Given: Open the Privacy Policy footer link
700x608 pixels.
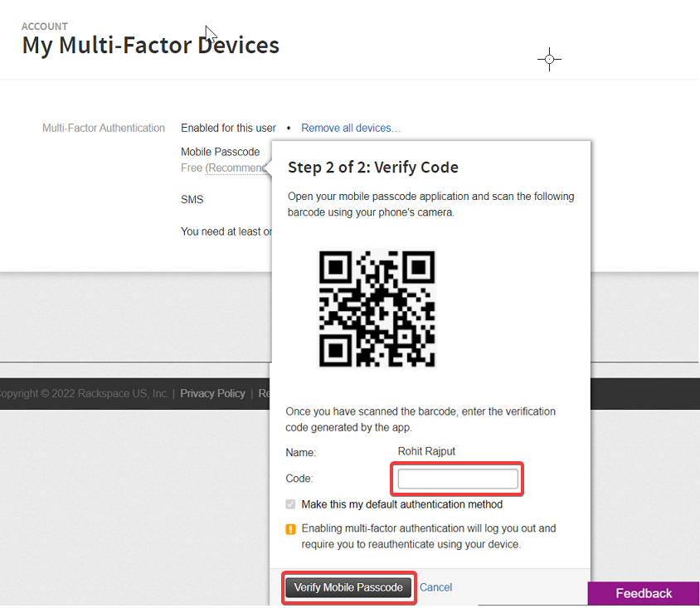Looking at the screenshot, I should pyautogui.click(x=212, y=393).
